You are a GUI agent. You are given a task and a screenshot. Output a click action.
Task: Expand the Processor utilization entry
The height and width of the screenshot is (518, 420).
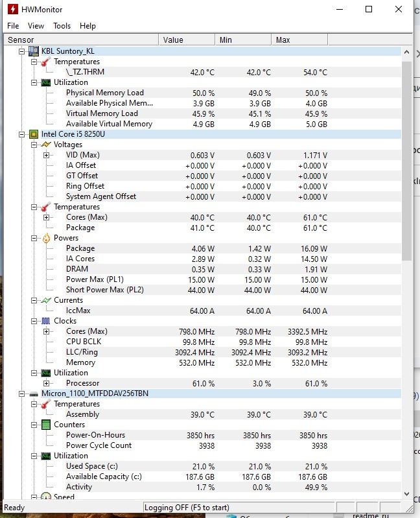(x=46, y=383)
